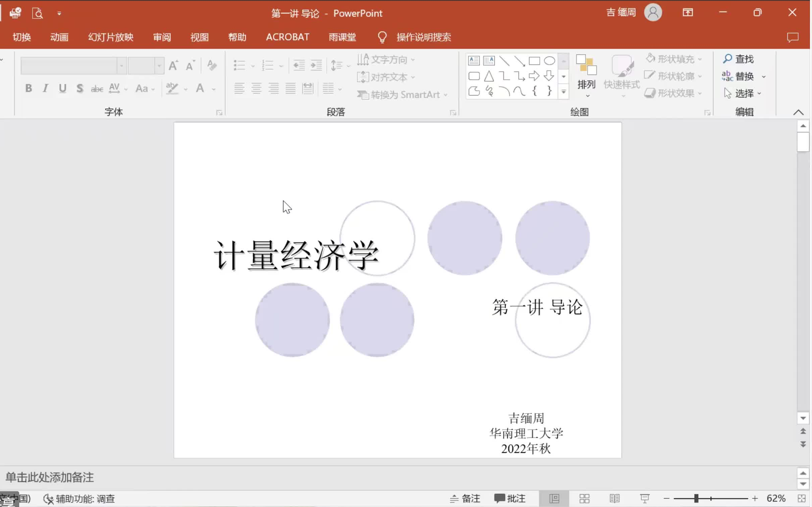
Task: Open the Slide Show ribbon tab
Action: (x=111, y=37)
